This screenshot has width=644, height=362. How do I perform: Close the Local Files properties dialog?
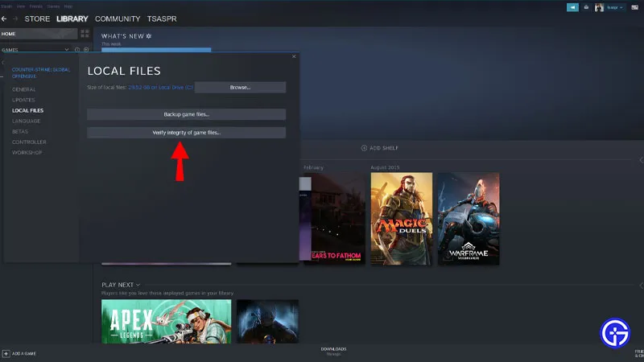click(x=294, y=56)
